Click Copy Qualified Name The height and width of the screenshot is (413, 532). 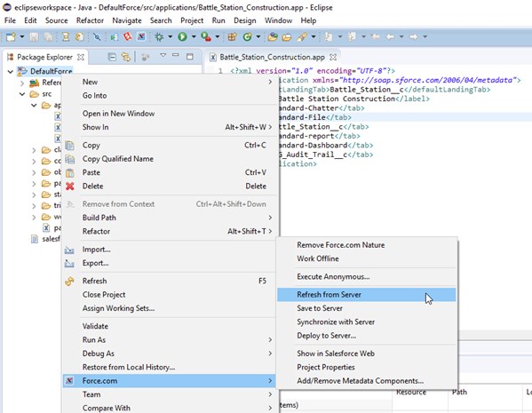169,159
